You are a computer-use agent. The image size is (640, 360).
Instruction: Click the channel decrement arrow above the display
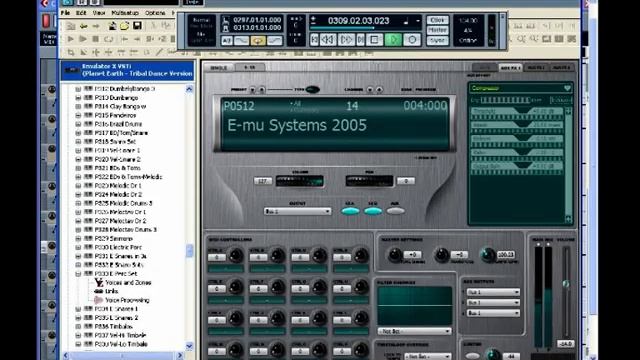(370, 90)
